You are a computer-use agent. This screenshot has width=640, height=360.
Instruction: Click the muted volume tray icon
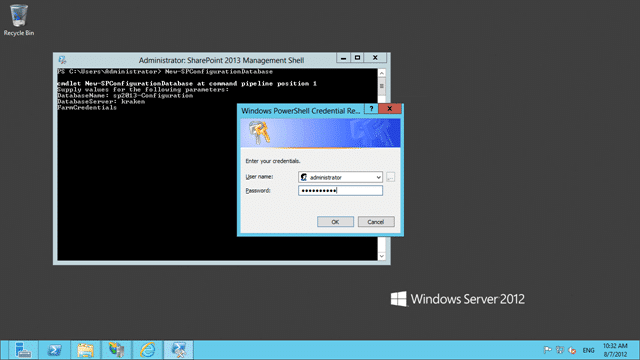(572, 350)
